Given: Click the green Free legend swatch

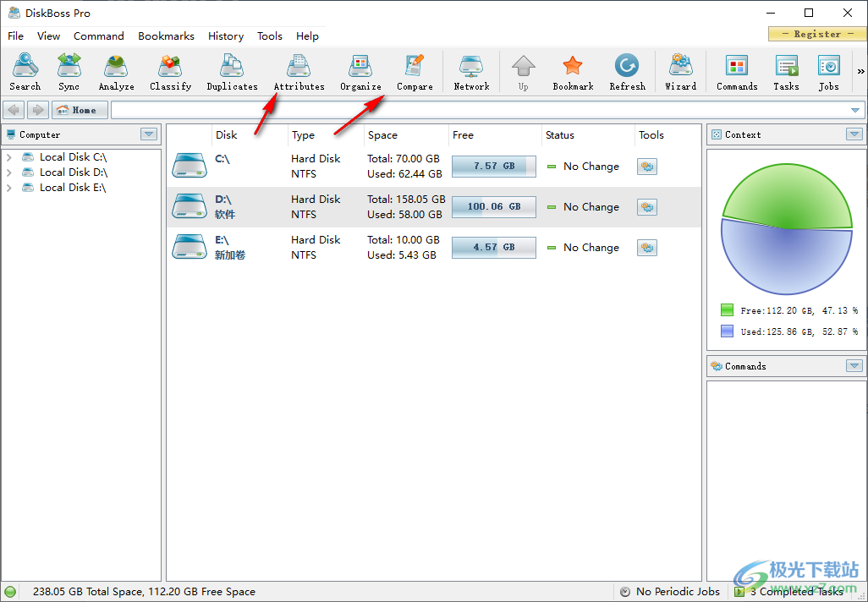Looking at the screenshot, I should click(x=727, y=309).
